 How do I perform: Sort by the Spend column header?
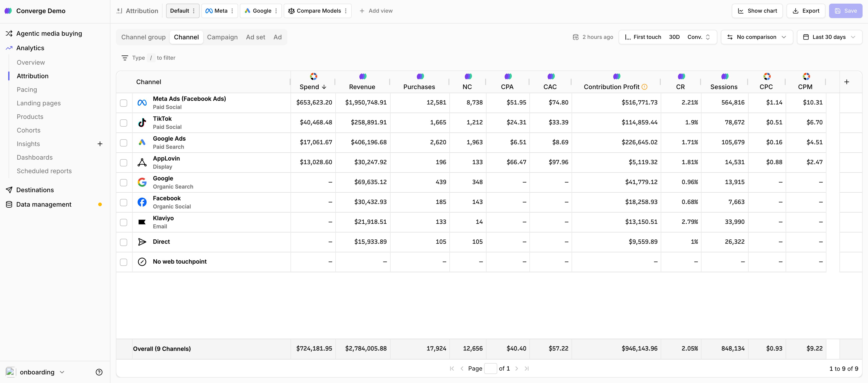(x=313, y=87)
